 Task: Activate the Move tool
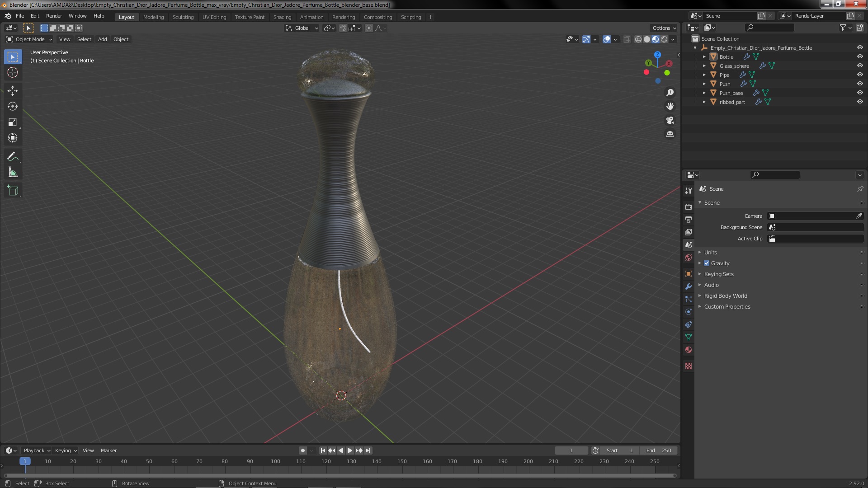pos(13,91)
